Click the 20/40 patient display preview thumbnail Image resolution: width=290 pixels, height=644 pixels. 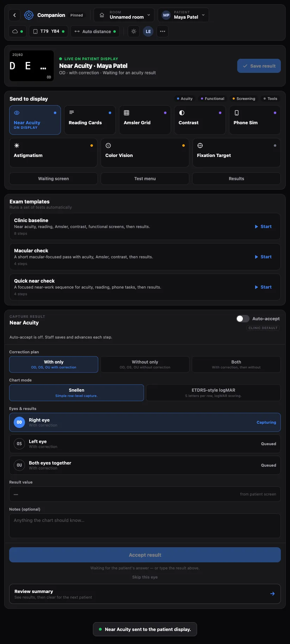[32, 66]
